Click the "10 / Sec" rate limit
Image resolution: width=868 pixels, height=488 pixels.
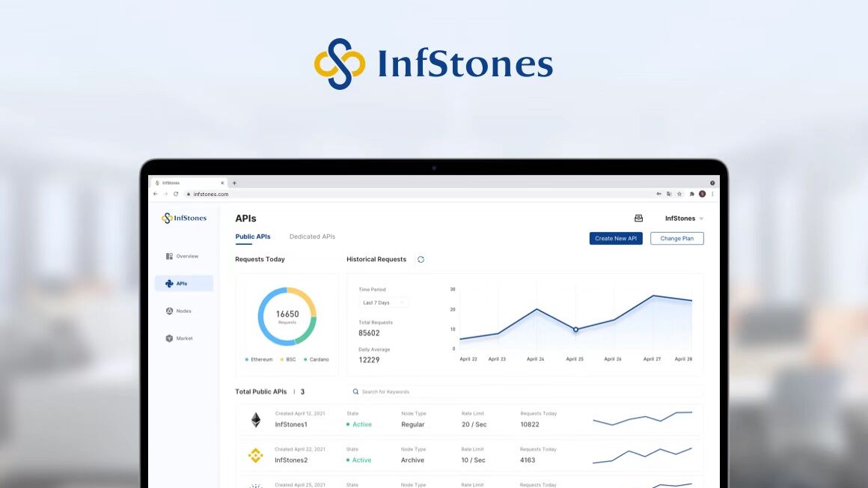point(474,460)
